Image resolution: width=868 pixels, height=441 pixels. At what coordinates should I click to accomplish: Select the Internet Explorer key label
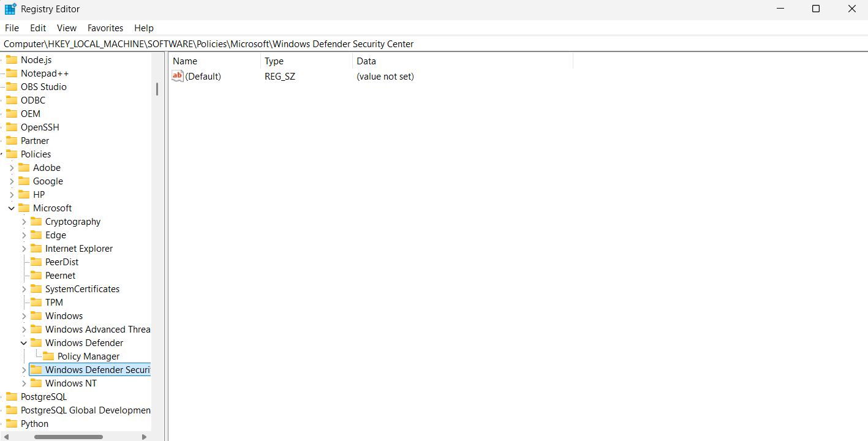[79, 249]
